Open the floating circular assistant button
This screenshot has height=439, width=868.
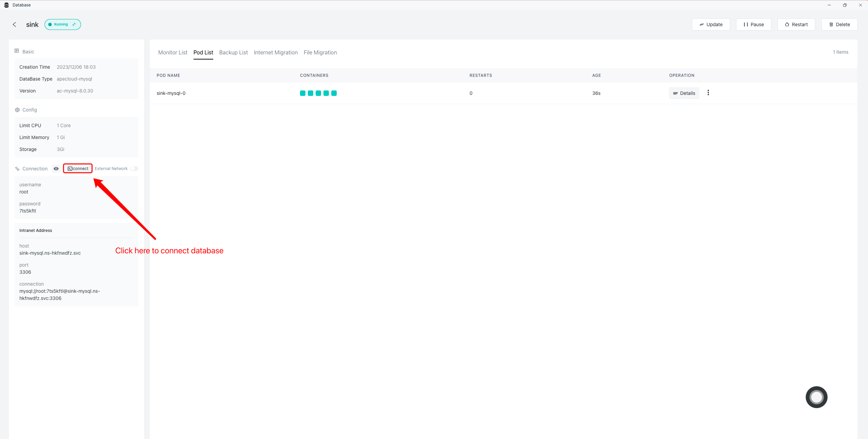[816, 397]
